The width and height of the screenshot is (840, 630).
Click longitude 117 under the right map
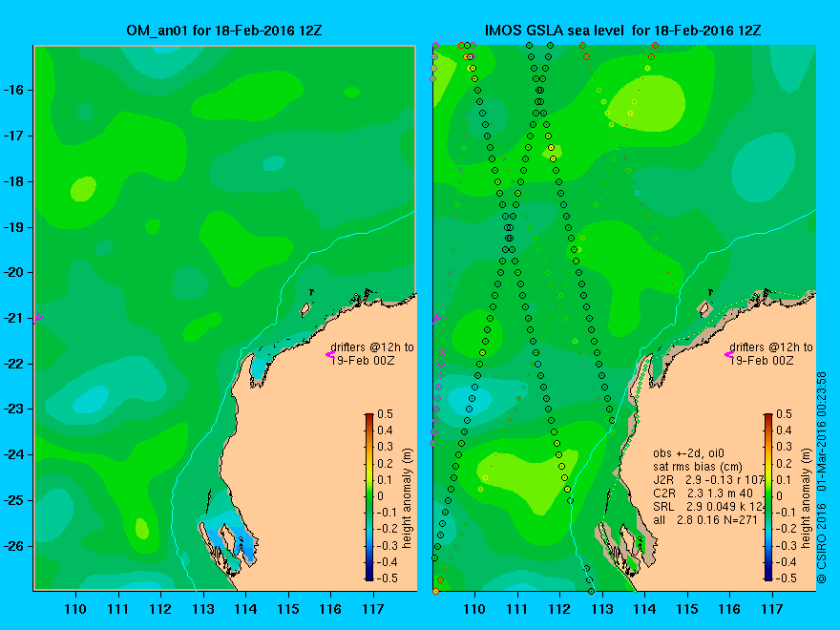click(x=772, y=609)
